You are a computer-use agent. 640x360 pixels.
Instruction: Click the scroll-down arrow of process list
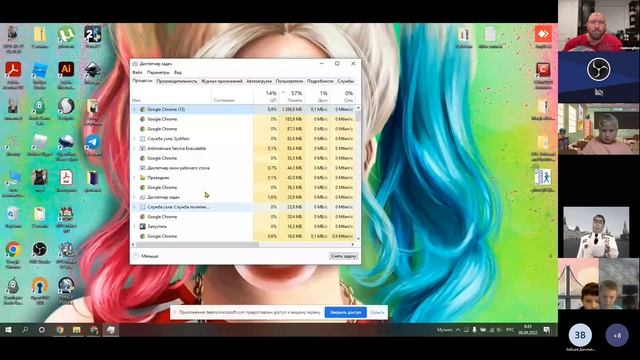358,238
